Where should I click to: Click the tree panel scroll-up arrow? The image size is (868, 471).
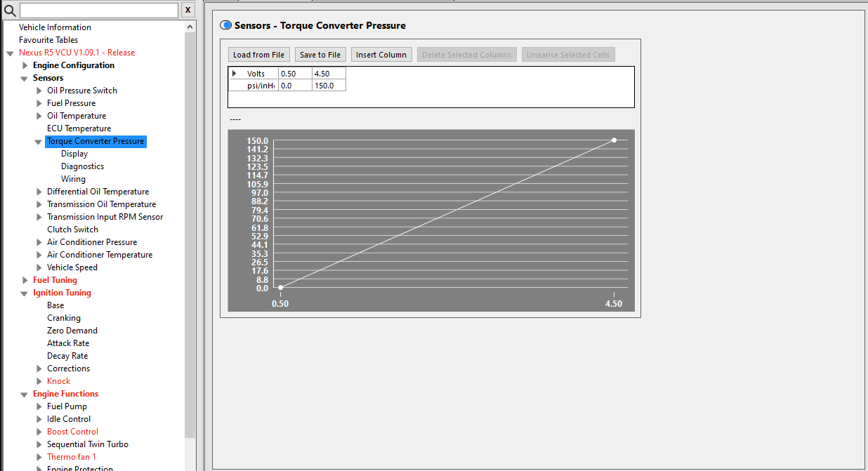(190, 27)
